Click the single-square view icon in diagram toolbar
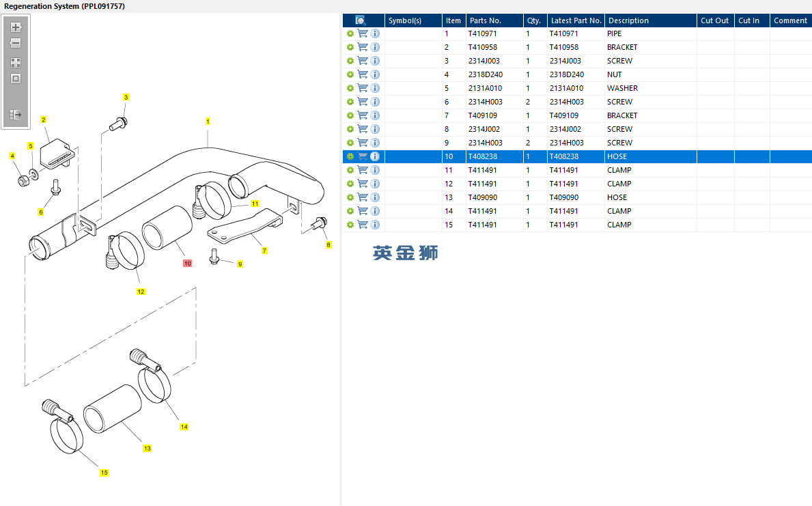This screenshot has width=812, height=506. coord(16,79)
